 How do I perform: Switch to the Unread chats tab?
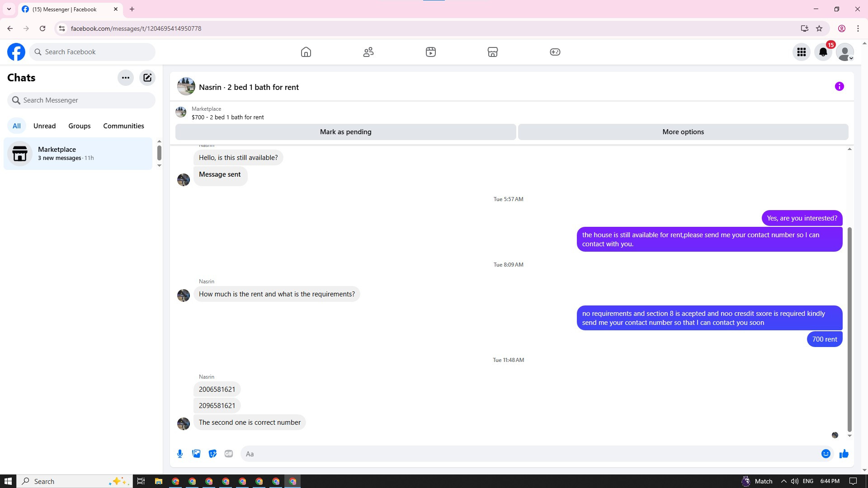click(x=44, y=126)
